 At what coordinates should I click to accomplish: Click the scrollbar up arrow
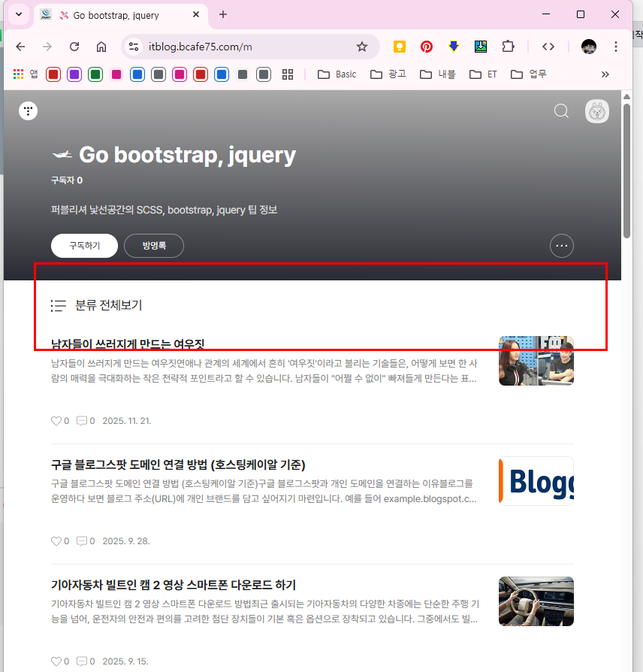626,96
